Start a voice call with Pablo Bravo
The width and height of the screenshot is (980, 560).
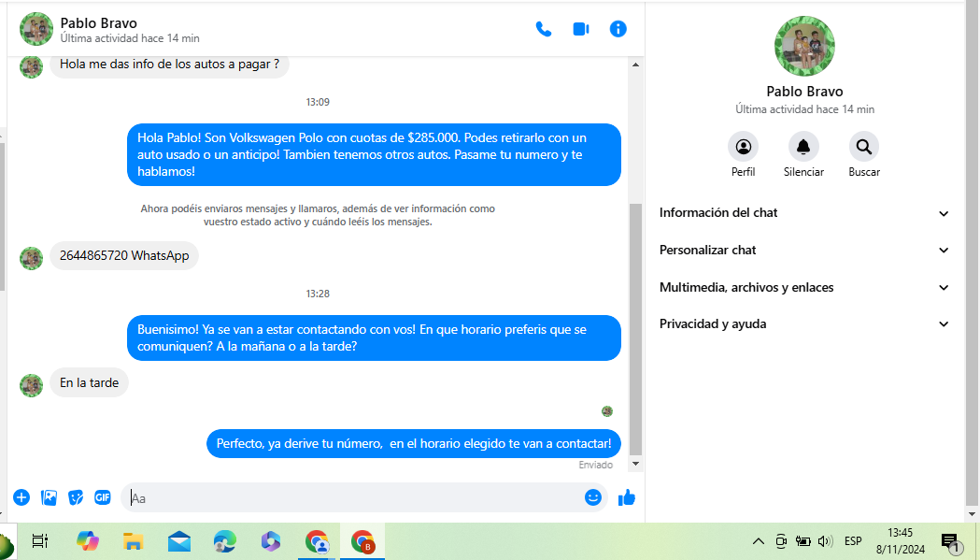(543, 29)
